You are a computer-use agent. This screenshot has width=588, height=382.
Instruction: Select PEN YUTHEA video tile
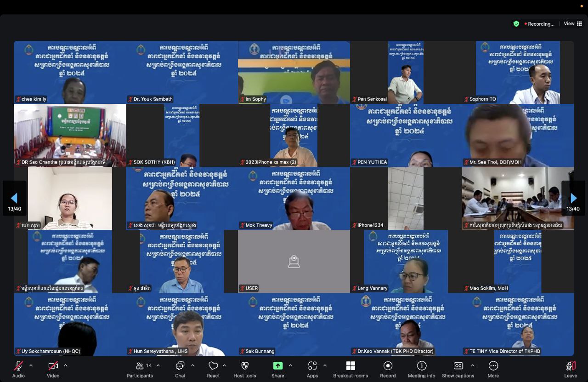click(x=406, y=135)
